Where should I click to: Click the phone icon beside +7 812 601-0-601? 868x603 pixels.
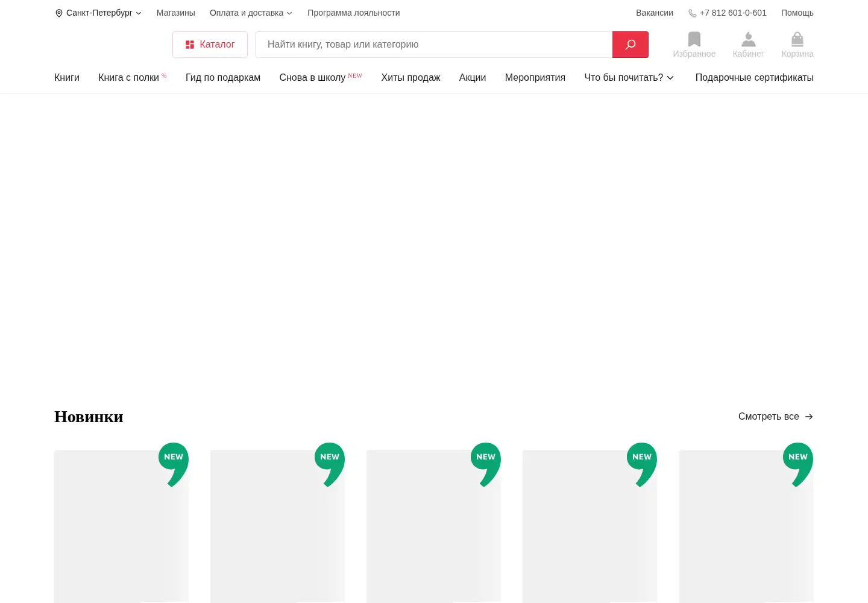point(693,13)
